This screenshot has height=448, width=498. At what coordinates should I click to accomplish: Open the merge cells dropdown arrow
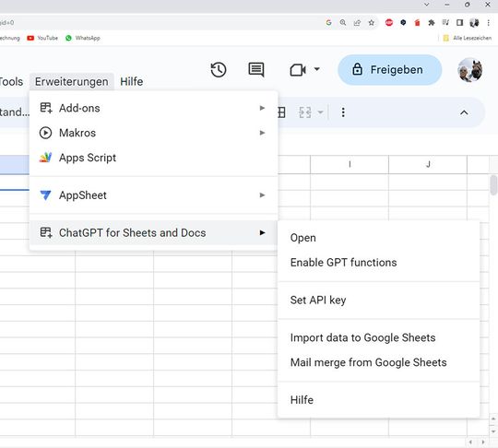click(x=320, y=112)
